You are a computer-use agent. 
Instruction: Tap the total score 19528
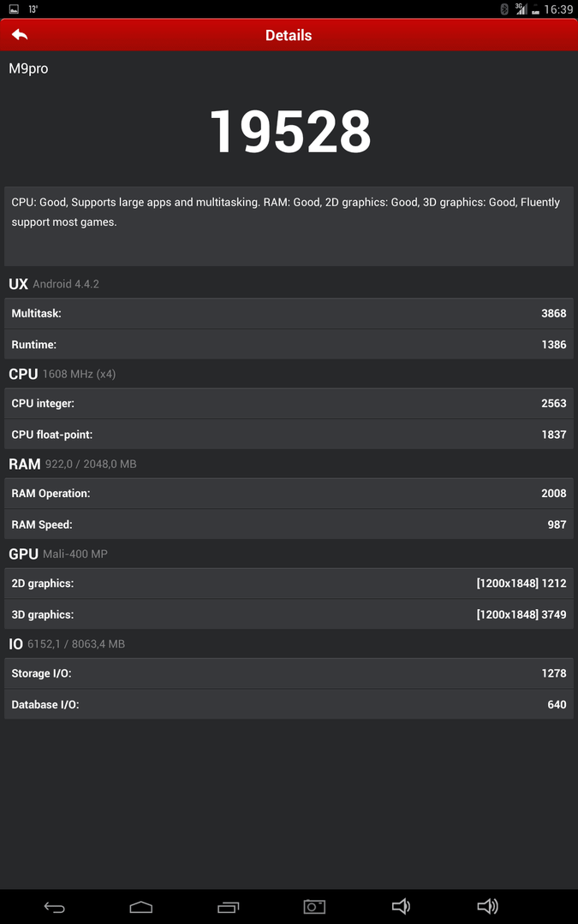point(290,132)
